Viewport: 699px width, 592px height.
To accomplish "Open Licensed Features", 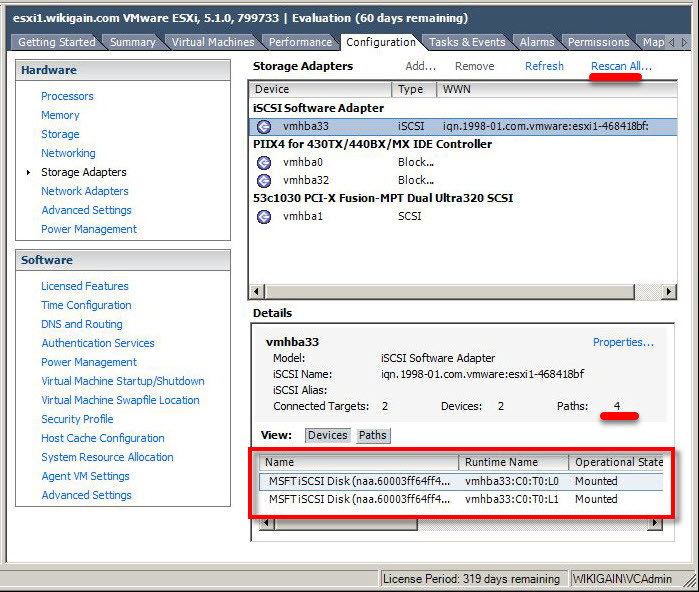I will click(x=85, y=286).
